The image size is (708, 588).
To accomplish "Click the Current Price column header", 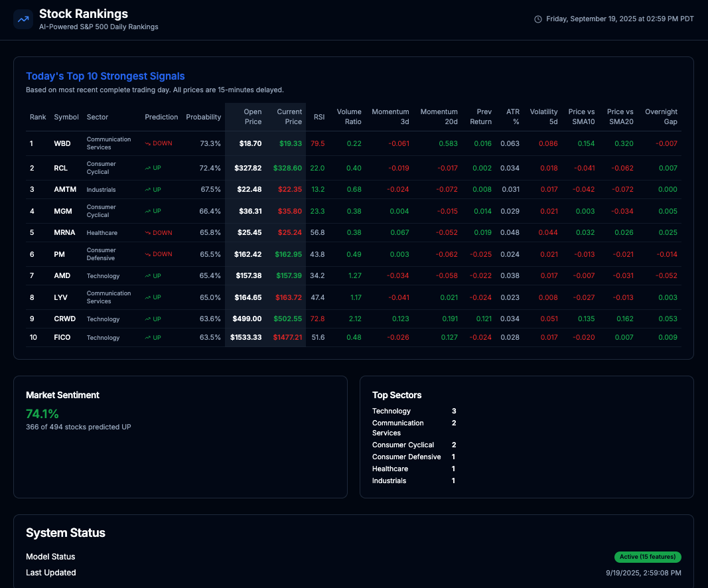I will 289,117.
